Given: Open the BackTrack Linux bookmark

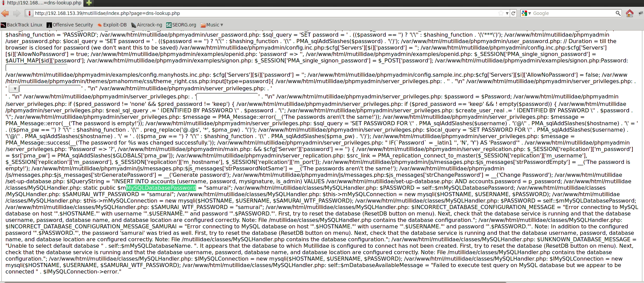Looking at the screenshot, I should click(x=22, y=25).
